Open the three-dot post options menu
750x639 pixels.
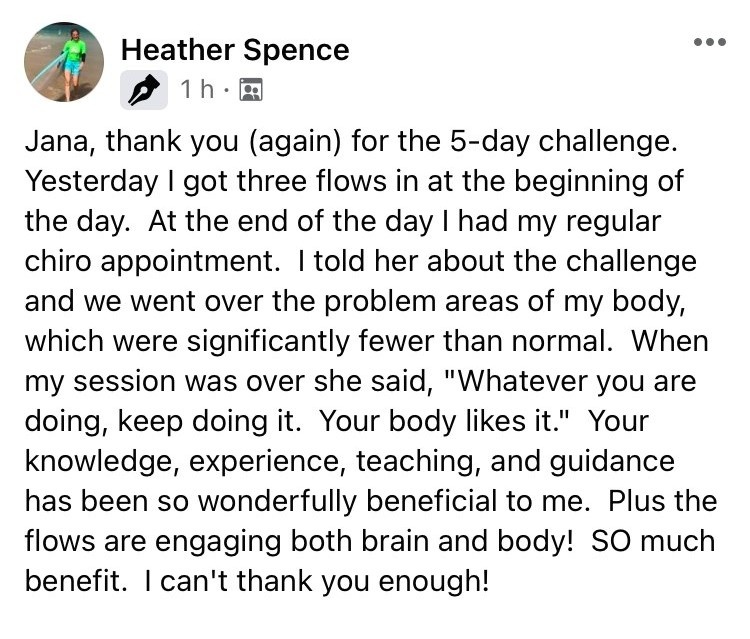710,43
